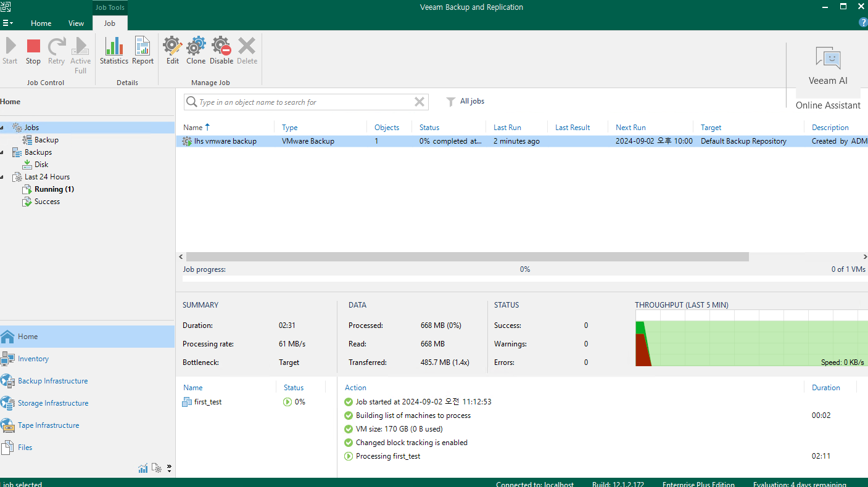
Task: Expand navigation pane overflow chevron
Action: [x=169, y=468]
